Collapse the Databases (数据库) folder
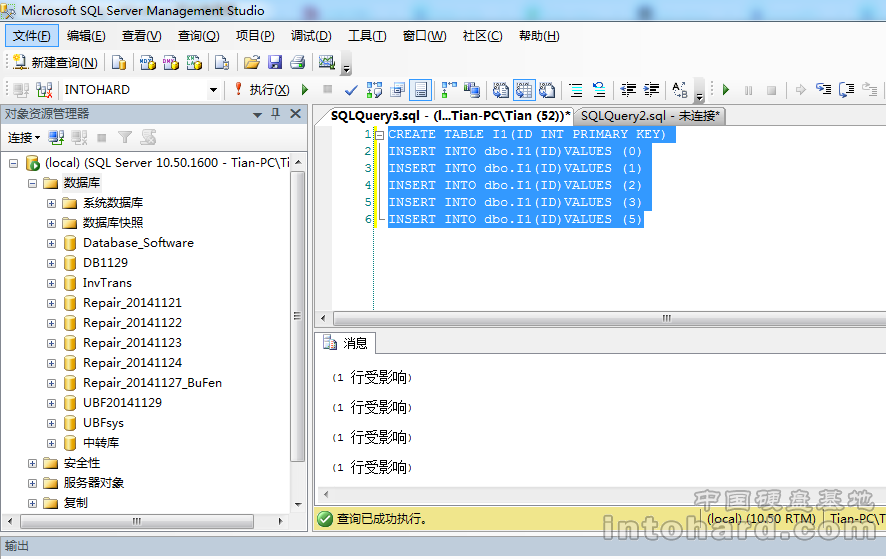The height and width of the screenshot is (559, 886). pyautogui.click(x=33, y=183)
